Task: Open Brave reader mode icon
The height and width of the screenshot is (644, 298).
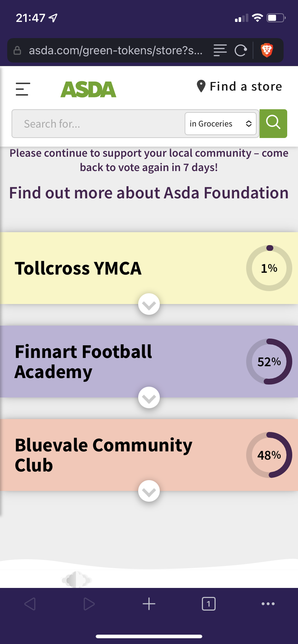Action: click(x=220, y=50)
